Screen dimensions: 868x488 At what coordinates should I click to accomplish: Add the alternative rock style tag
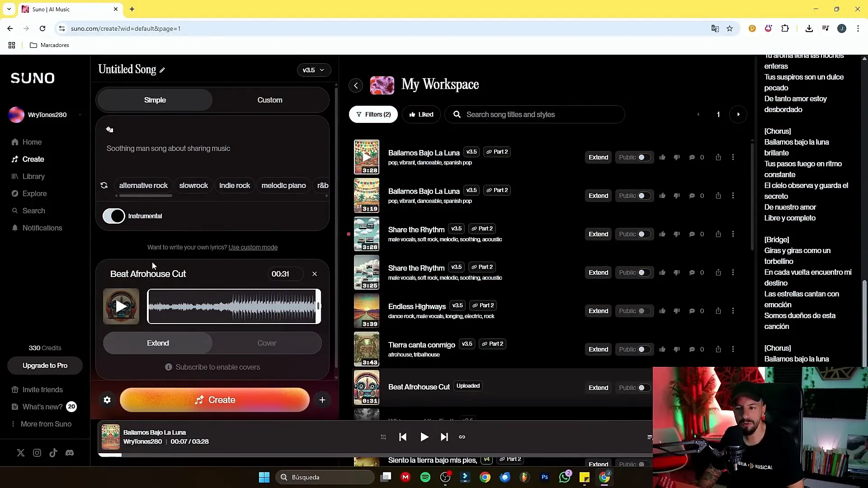143,185
